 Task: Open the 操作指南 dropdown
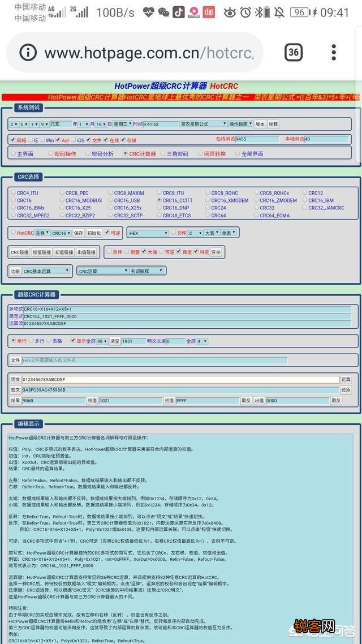click(240, 124)
